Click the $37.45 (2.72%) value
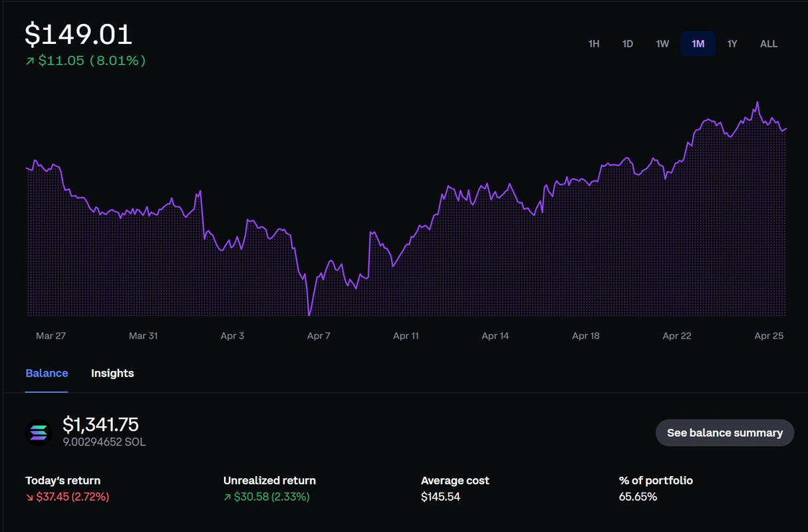808x532 pixels. click(x=72, y=497)
